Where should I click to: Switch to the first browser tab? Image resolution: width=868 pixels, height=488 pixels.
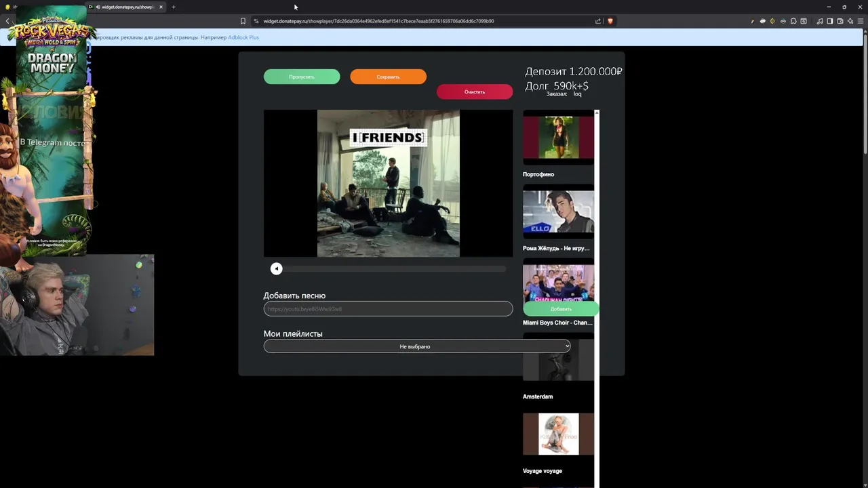coord(9,7)
